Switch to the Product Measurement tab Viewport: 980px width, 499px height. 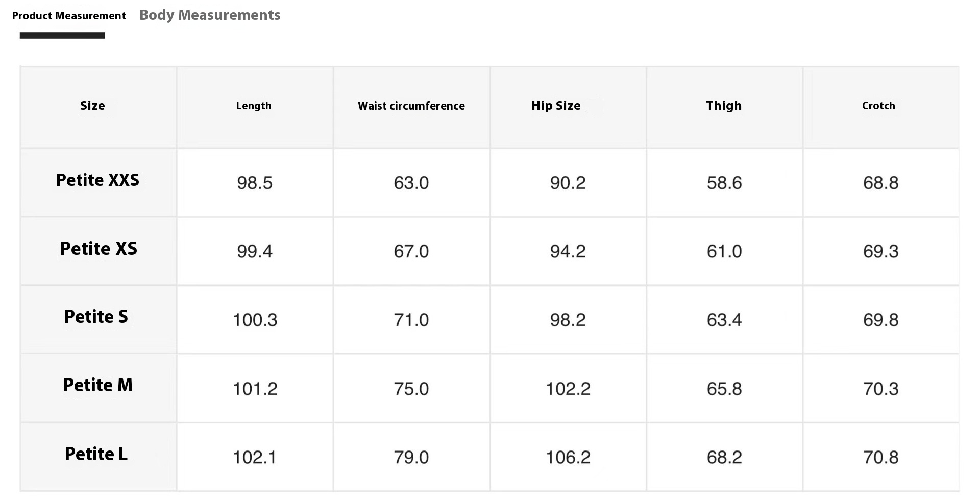69,16
